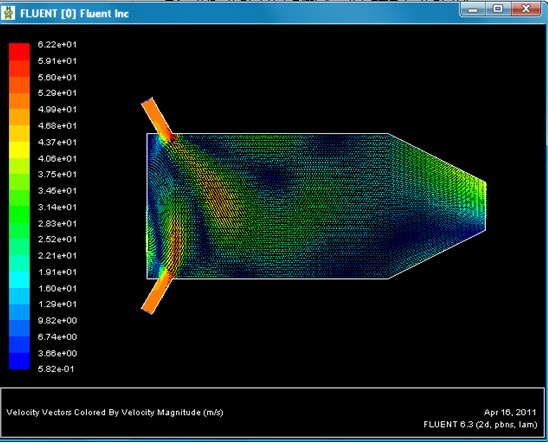This screenshot has height=443, width=548.
Task: Minimize the FLUENT window
Action: point(473,9)
